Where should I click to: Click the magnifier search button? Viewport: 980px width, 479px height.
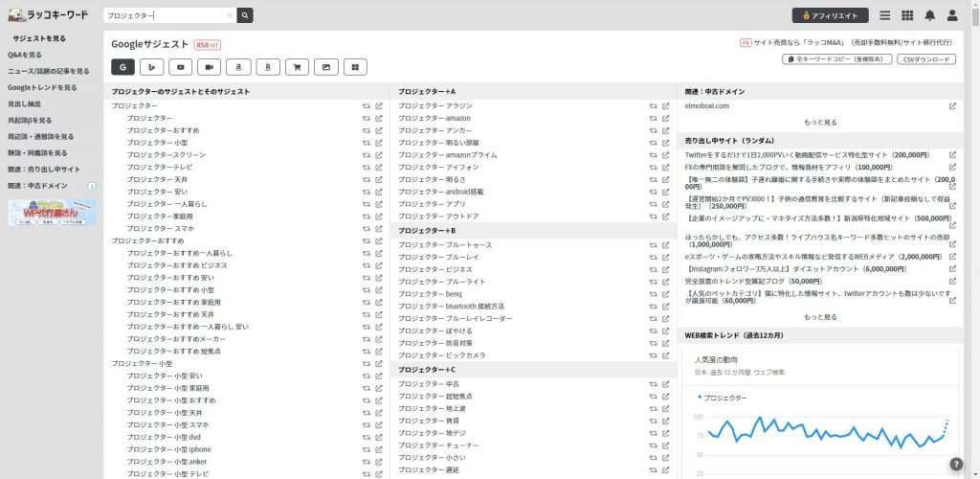point(245,15)
